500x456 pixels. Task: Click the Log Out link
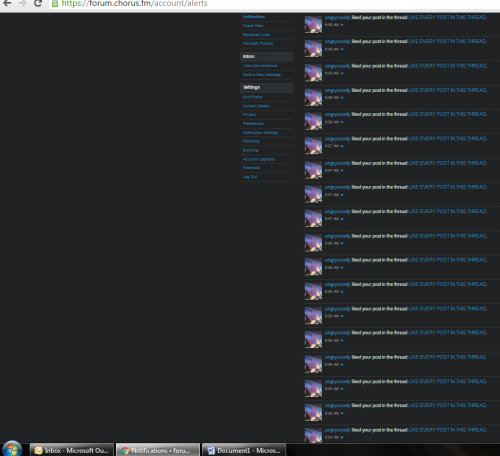pos(250,177)
